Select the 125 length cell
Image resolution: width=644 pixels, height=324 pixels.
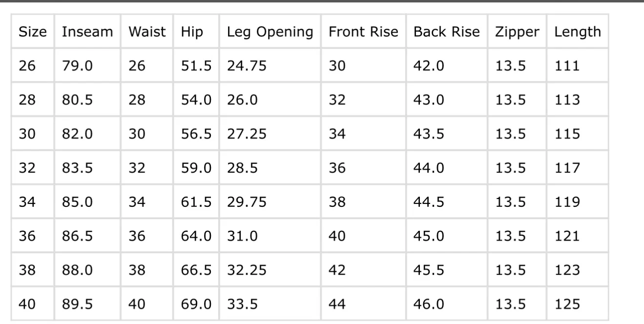coord(567,304)
